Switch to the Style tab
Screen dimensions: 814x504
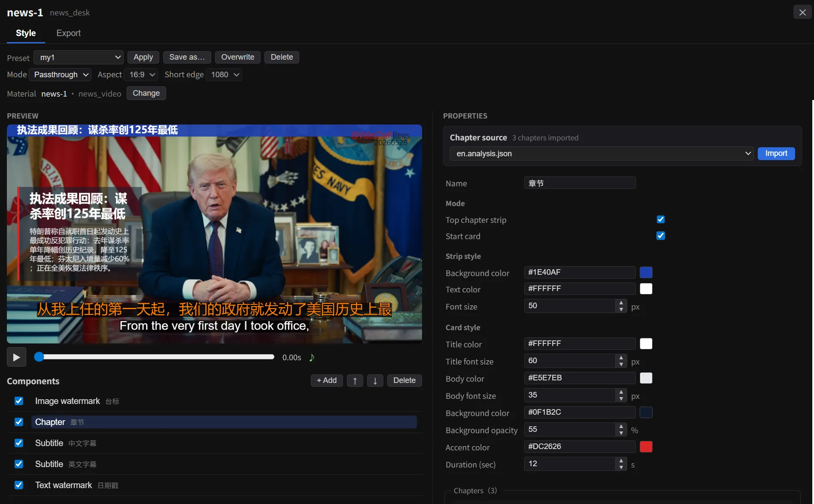pos(26,33)
